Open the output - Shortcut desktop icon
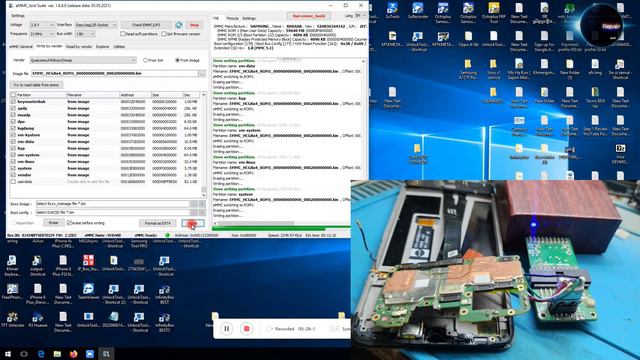Image resolution: width=640 pixels, height=360 pixels. coord(37,264)
